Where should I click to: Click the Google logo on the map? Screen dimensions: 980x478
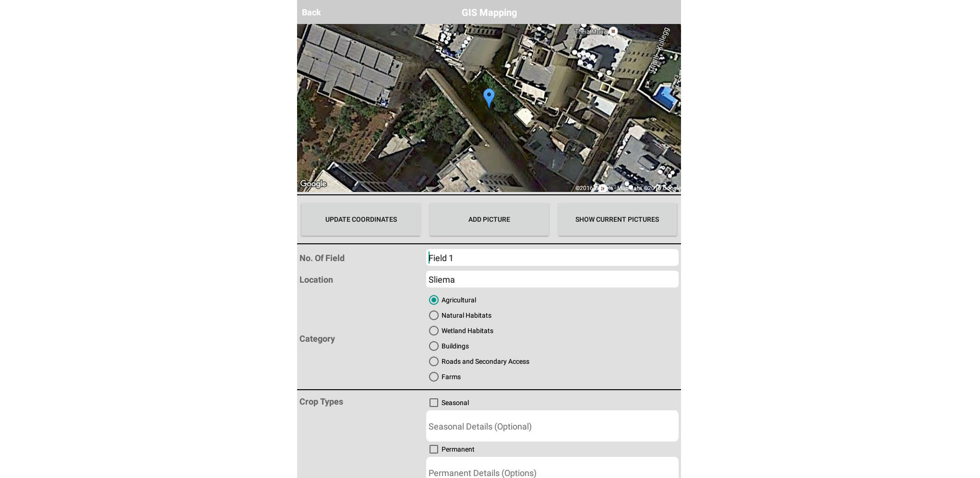click(313, 184)
